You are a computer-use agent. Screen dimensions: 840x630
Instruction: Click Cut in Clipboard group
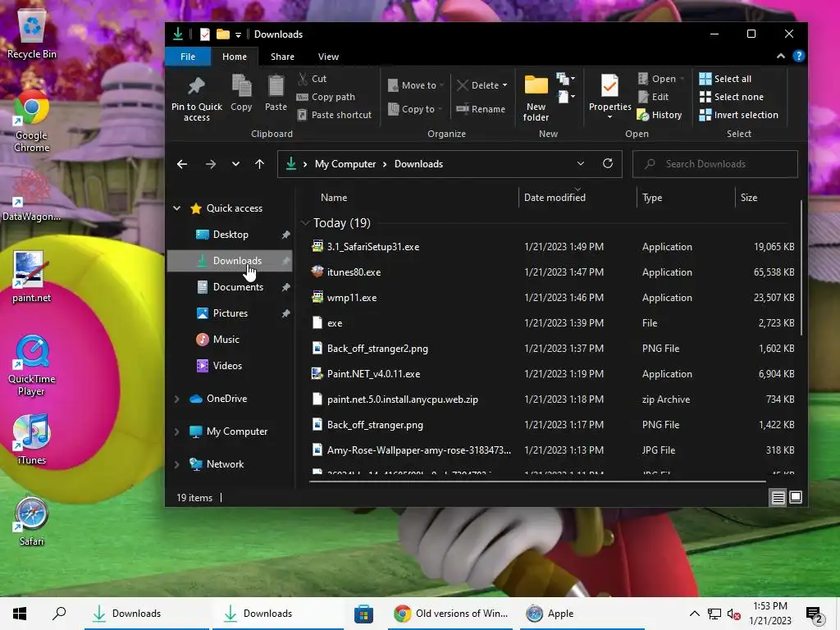coord(313,79)
